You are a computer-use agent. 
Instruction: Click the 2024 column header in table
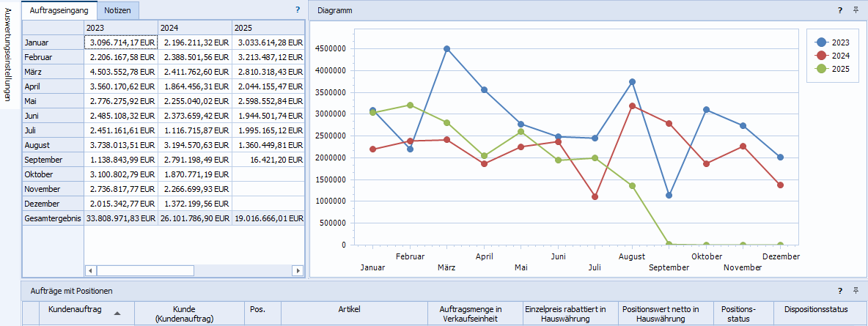194,28
